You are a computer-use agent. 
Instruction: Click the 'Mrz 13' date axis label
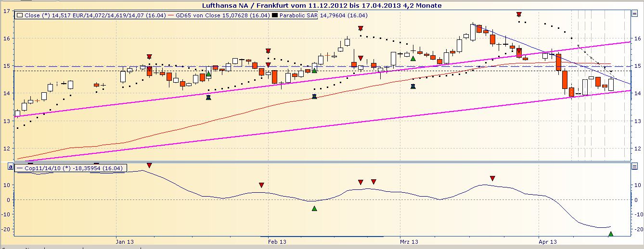409,242
